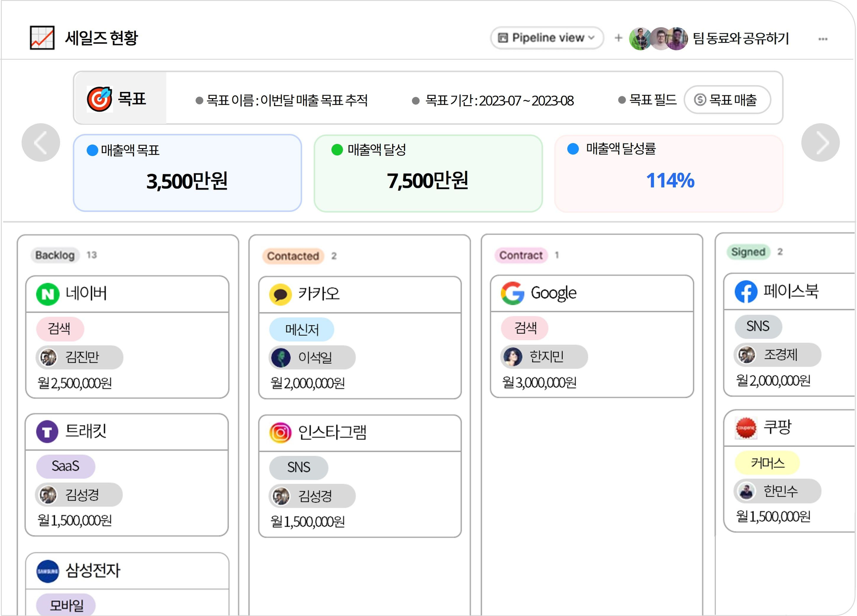Image resolution: width=857 pixels, height=616 pixels.
Task: Click the 7,500만원 achieved sales value
Action: [428, 181]
